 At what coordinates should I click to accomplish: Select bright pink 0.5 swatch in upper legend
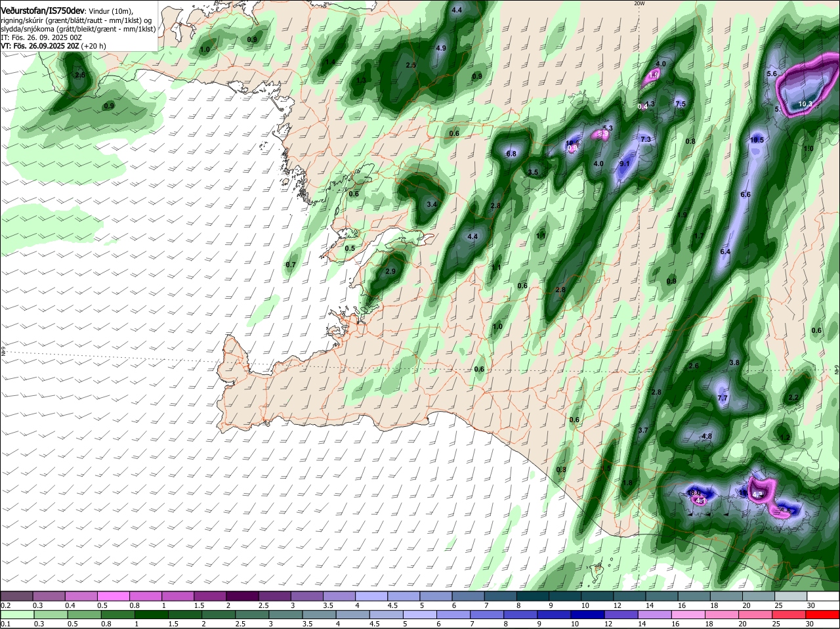coord(114,596)
